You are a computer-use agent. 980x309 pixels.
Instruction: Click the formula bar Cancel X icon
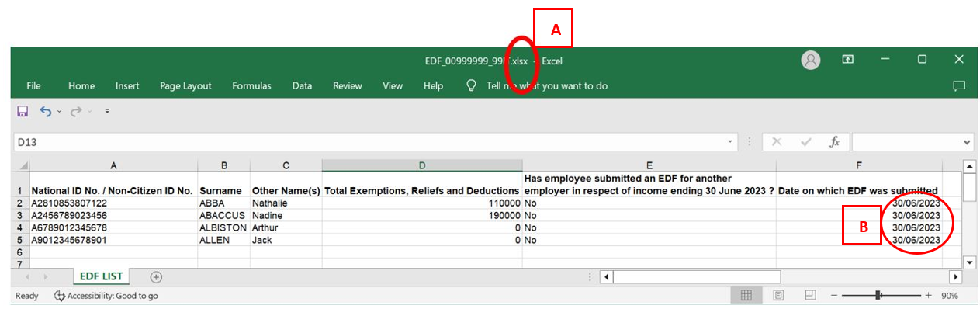click(x=777, y=142)
